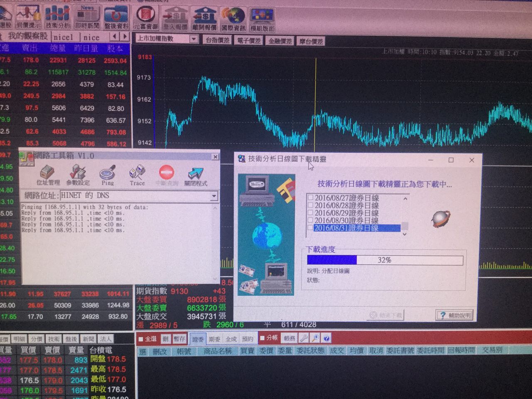Click the 離開報價 leave quotes icon
The image size is (532, 399).
pyautogui.click(x=204, y=19)
